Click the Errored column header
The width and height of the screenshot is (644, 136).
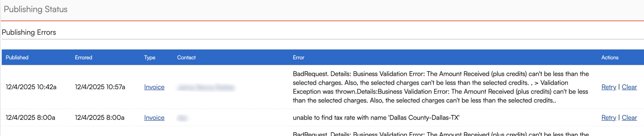click(x=84, y=57)
